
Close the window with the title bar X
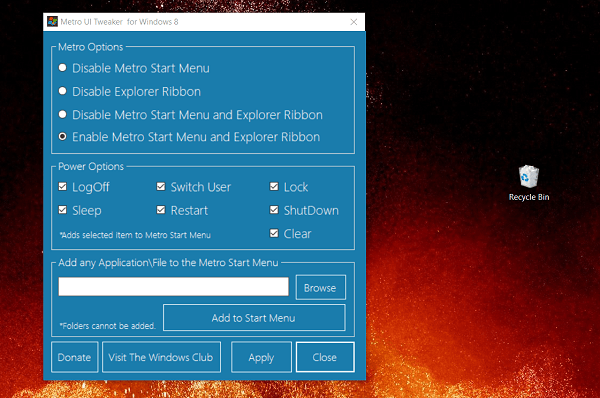[354, 22]
